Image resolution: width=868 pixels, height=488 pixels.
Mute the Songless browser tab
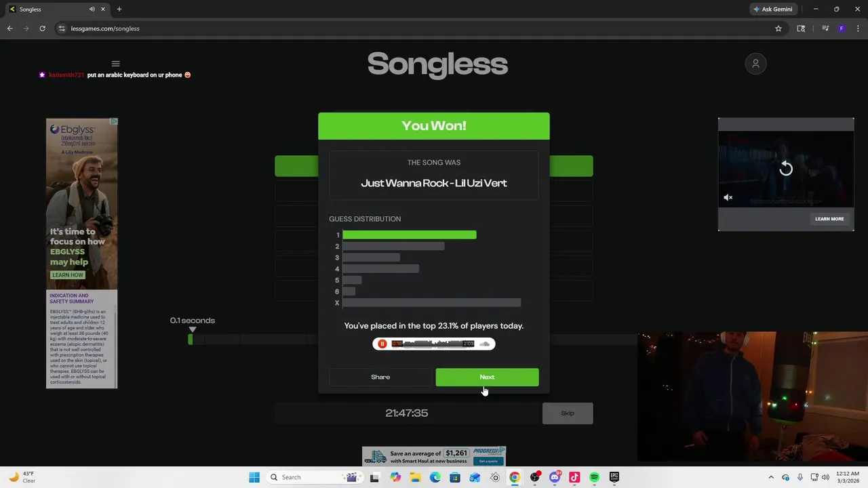pos(92,9)
